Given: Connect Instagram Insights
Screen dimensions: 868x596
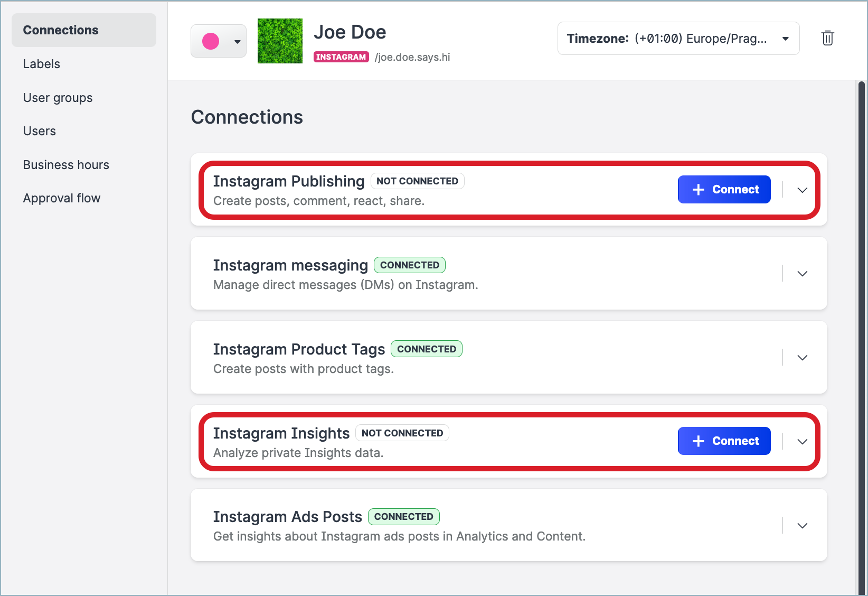Looking at the screenshot, I should click(724, 441).
